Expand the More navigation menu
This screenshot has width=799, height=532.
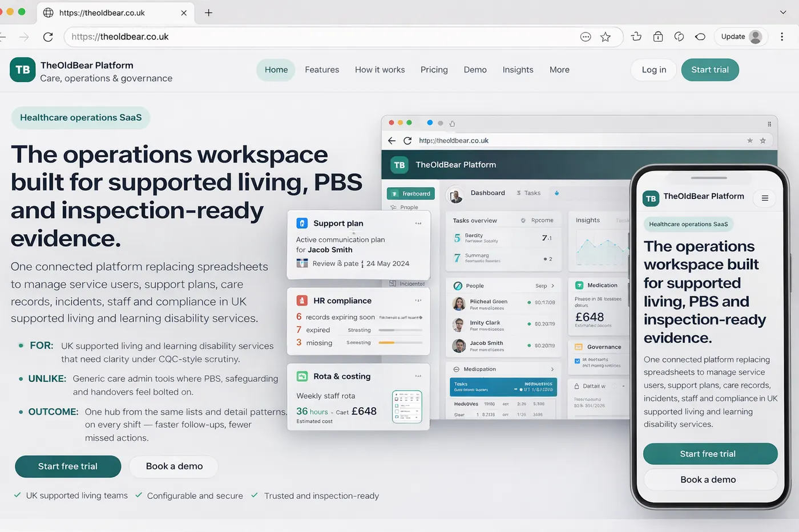[559, 70]
